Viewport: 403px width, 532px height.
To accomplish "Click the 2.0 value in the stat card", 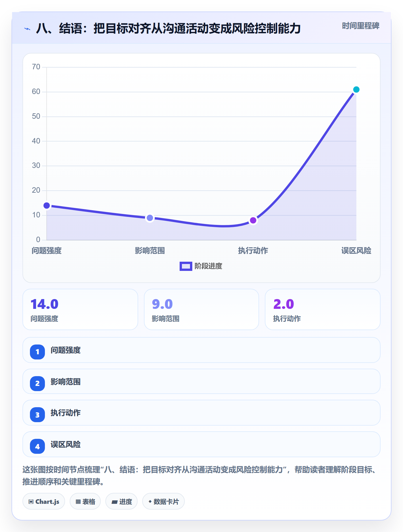I will 284,304.
